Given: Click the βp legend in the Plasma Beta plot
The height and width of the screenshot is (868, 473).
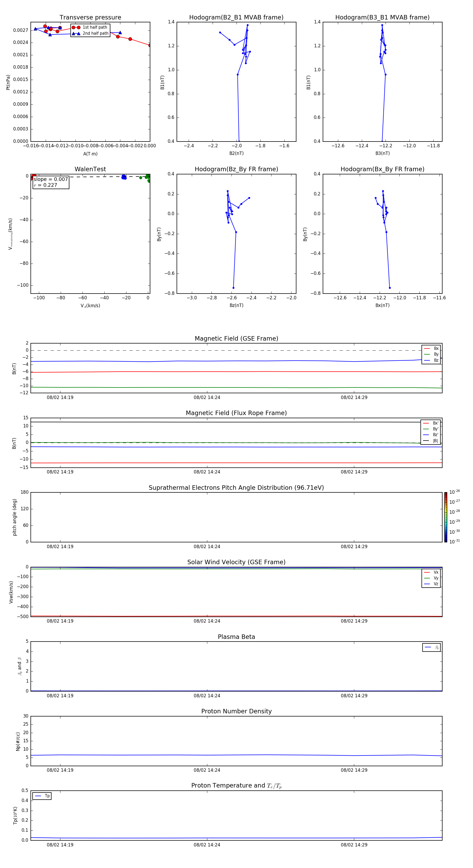Looking at the screenshot, I should 431,647.
